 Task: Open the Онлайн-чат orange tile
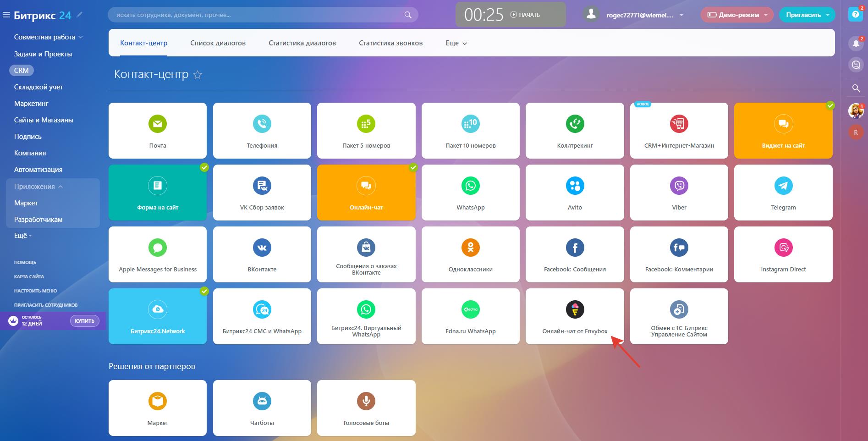click(x=366, y=193)
